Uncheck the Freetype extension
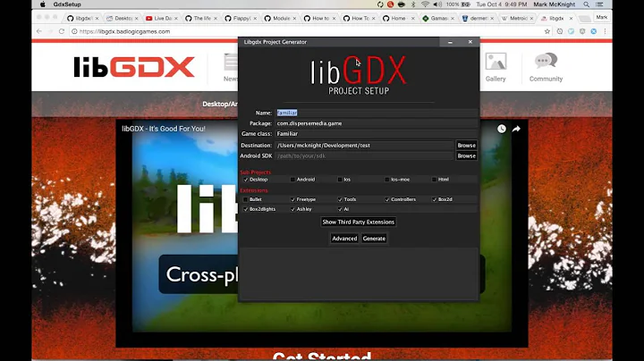644x361 pixels. [x=292, y=199]
